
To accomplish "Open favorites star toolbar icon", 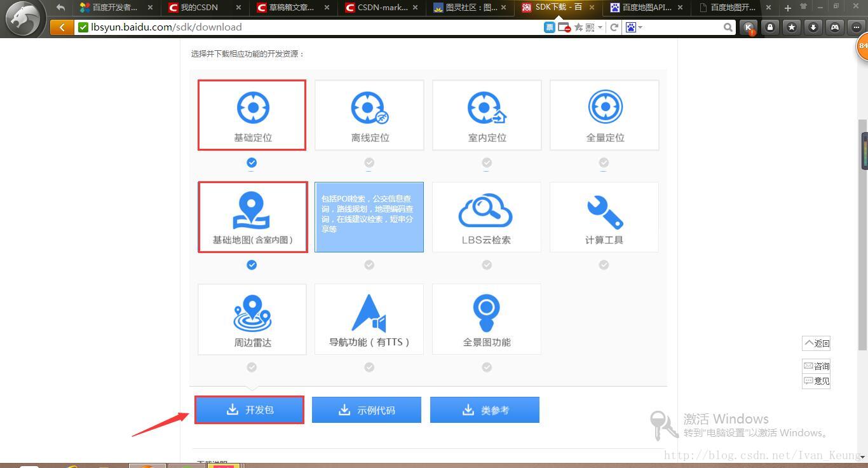I will 792,27.
